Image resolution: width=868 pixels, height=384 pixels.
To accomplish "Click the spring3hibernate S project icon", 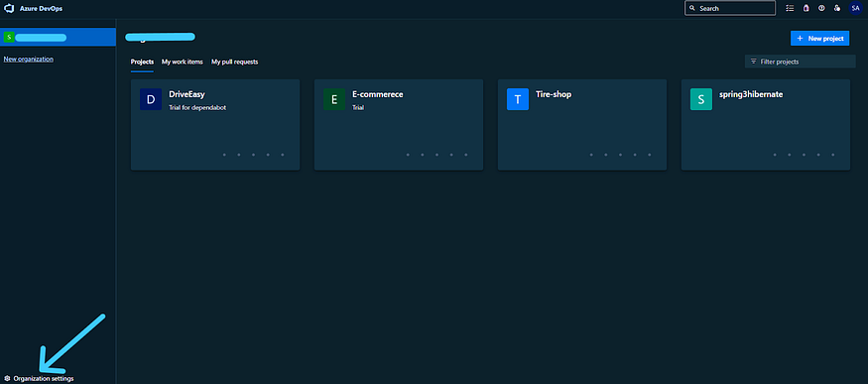I will click(x=700, y=99).
